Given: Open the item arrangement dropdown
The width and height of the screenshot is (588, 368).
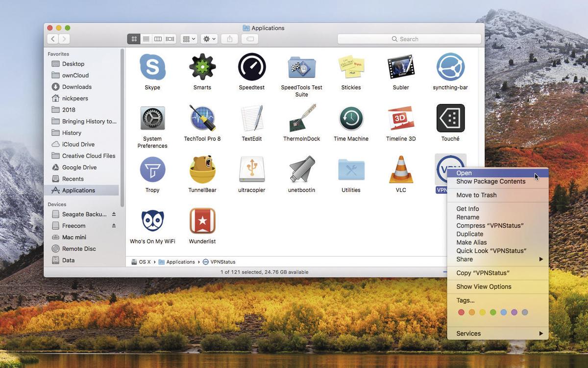Looking at the screenshot, I should 189,39.
